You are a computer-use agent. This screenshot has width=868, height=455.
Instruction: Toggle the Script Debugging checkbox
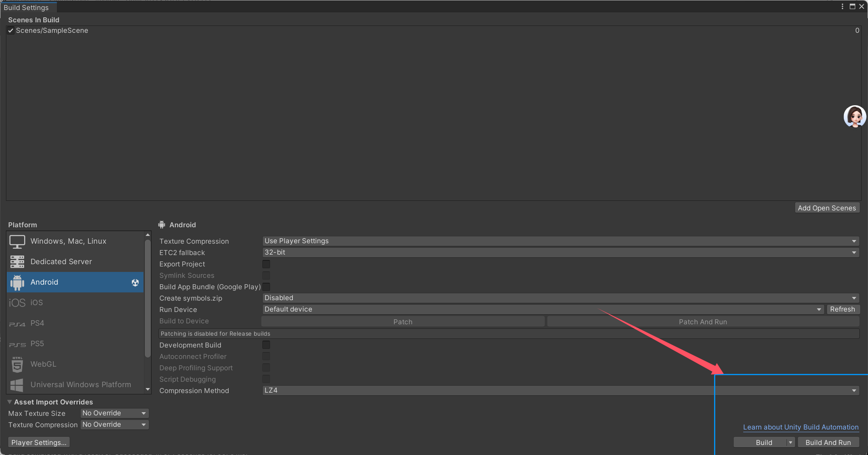[x=266, y=379]
